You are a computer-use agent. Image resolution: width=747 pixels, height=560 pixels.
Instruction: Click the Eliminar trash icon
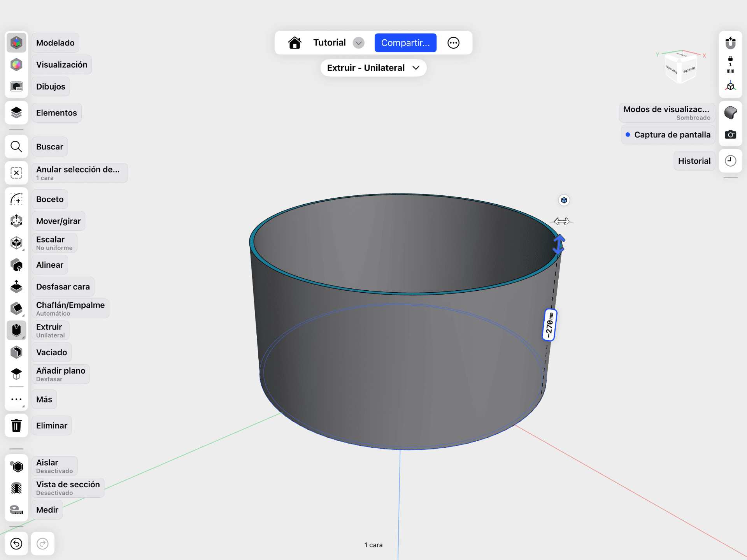pyautogui.click(x=16, y=426)
